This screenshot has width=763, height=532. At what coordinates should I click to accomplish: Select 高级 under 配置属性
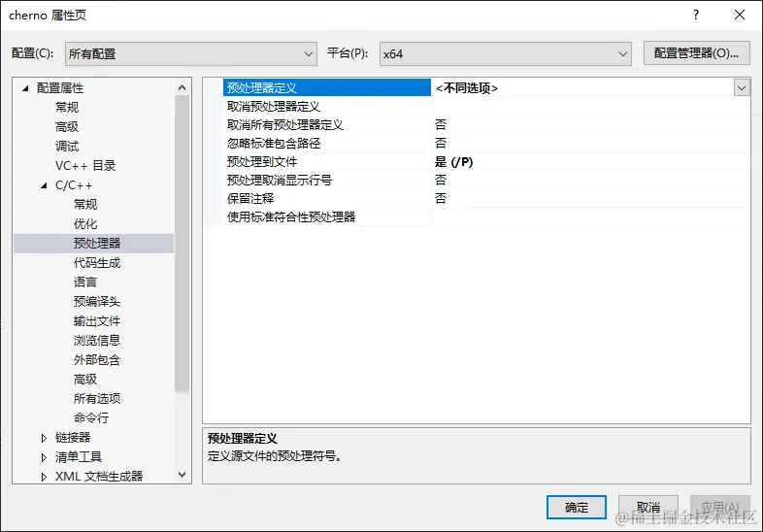67,126
